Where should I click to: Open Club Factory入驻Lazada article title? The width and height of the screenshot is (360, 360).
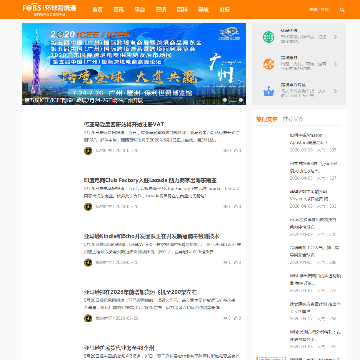point(150,180)
